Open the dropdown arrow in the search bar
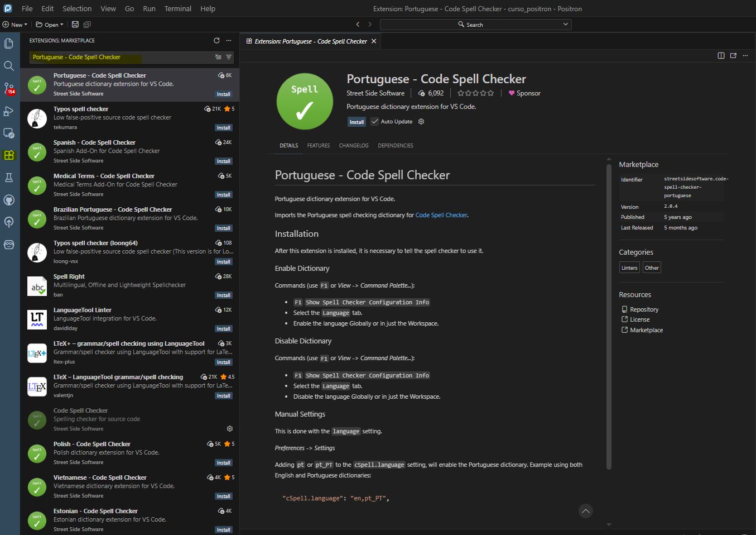The width and height of the screenshot is (756, 535). click(565, 25)
